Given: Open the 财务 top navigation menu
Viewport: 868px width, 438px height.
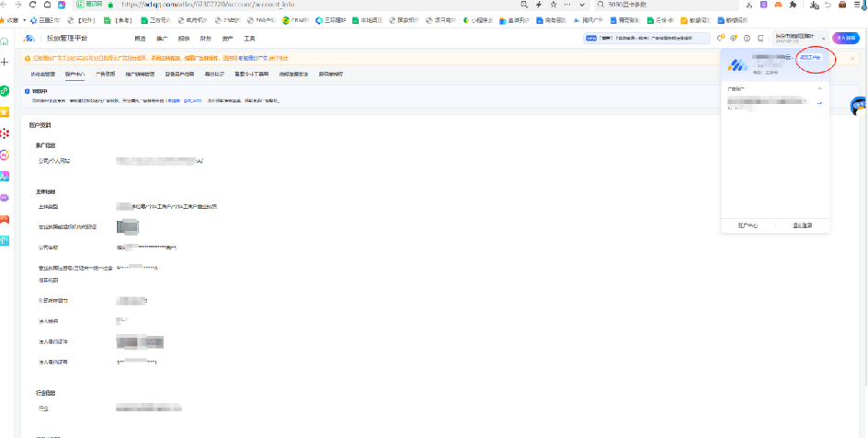Looking at the screenshot, I should 205,38.
